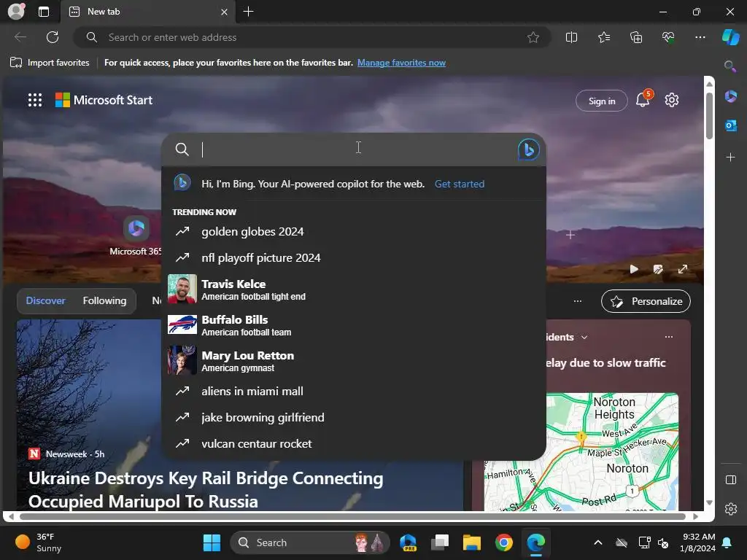
Task: Click the Bing chat icon in search box
Action: pos(528,149)
